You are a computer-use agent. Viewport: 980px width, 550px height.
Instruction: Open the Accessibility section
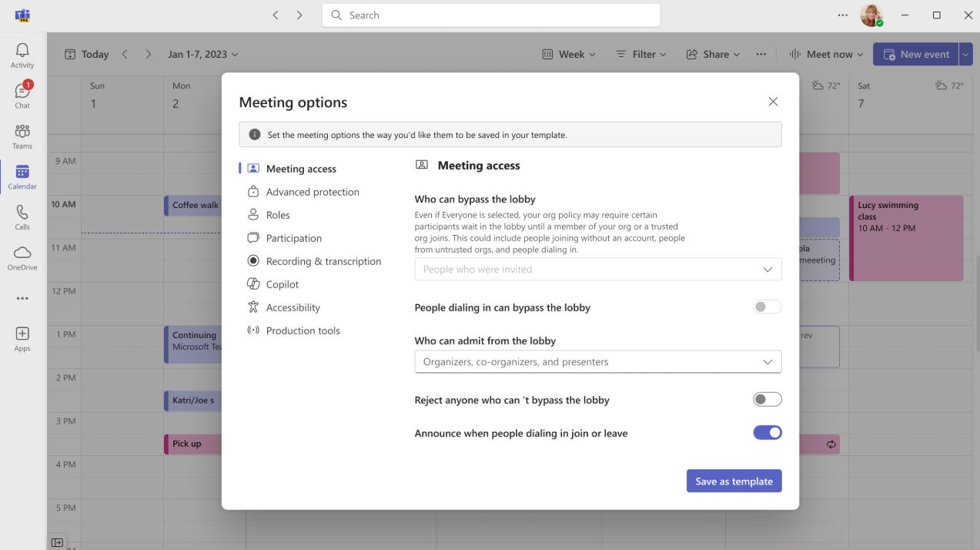[x=293, y=307]
